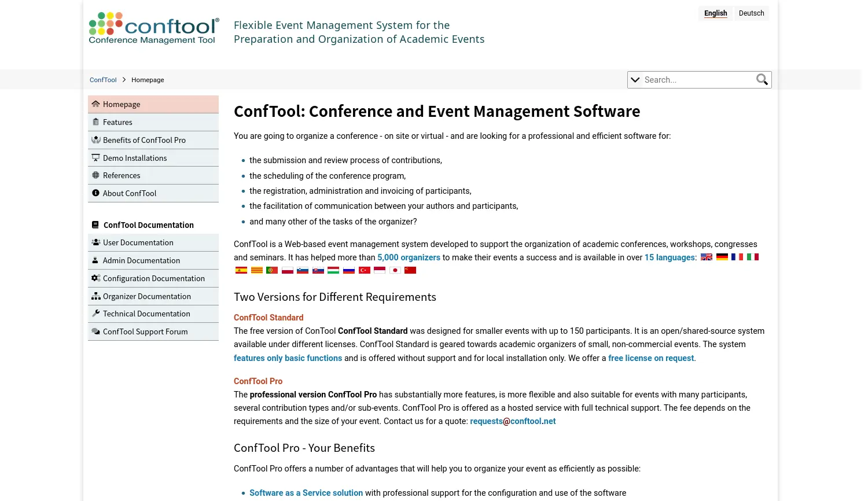Select the German flag language icon

(722, 257)
